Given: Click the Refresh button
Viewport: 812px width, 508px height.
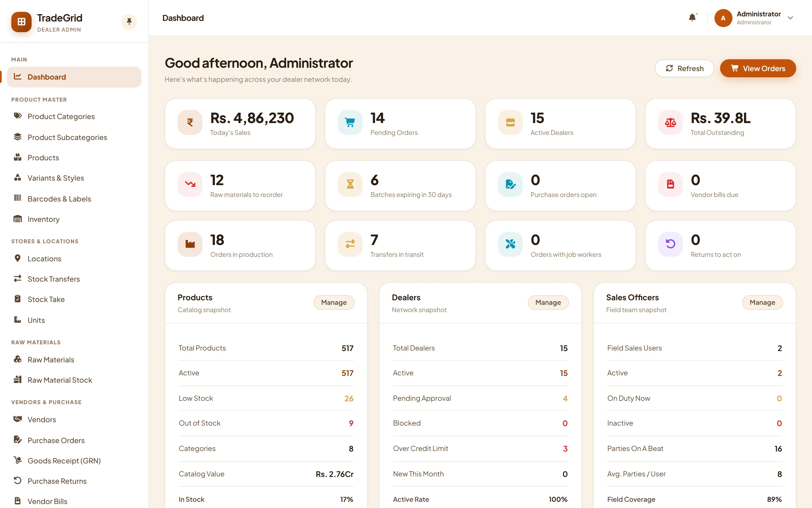Looking at the screenshot, I should click(x=684, y=68).
